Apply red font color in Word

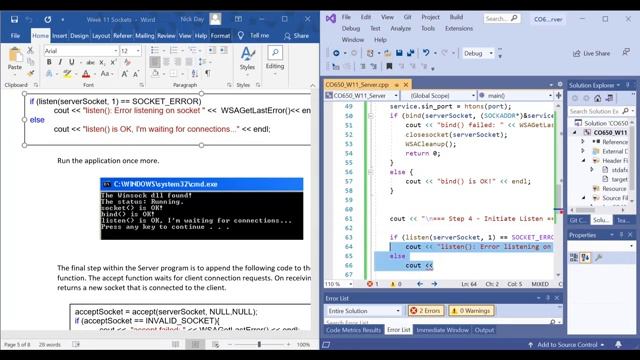(x=86, y=74)
